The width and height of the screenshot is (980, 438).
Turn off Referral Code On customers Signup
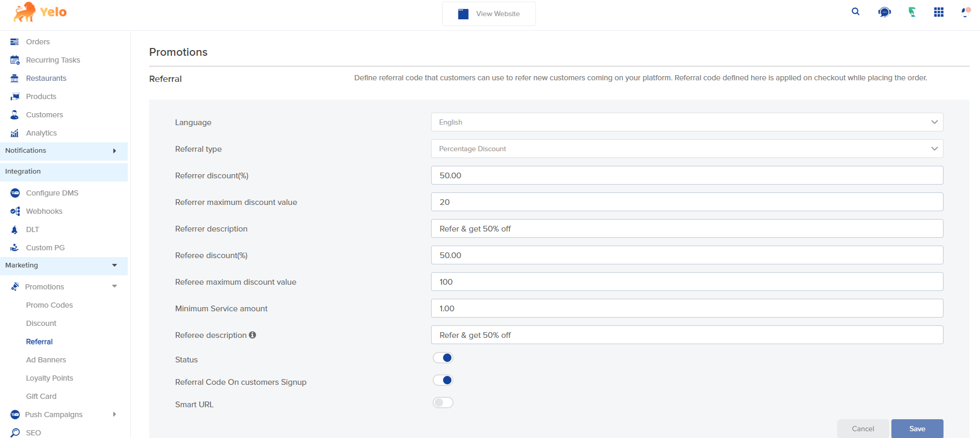(443, 380)
